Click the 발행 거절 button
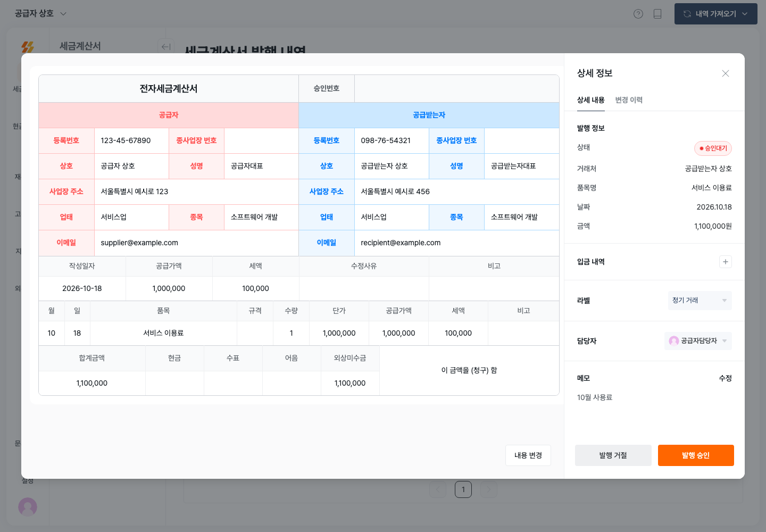This screenshot has width=766, height=532. click(x=613, y=455)
